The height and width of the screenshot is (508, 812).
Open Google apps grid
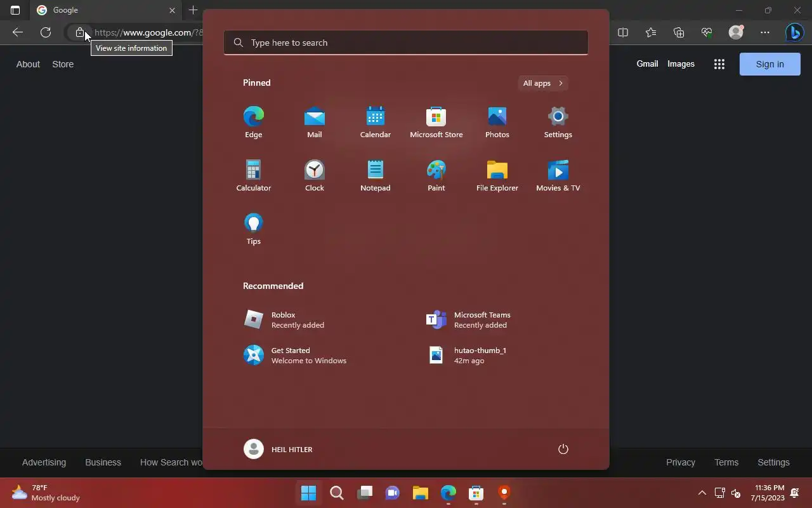coord(719,64)
